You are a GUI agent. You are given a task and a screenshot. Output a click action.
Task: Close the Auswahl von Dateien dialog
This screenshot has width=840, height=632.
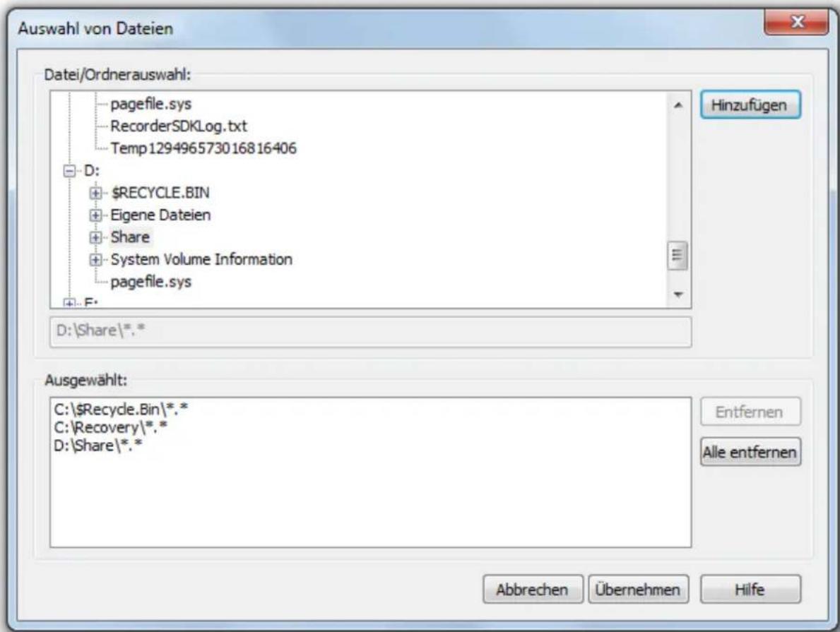pos(797,22)
